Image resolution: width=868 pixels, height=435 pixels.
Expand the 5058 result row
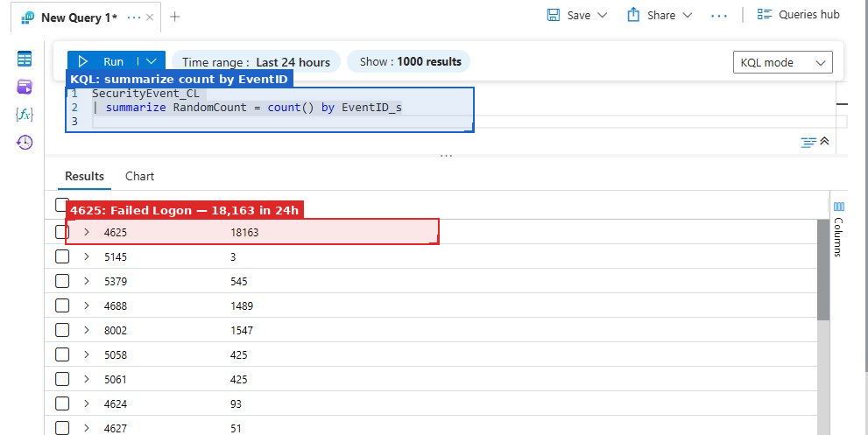87,354
